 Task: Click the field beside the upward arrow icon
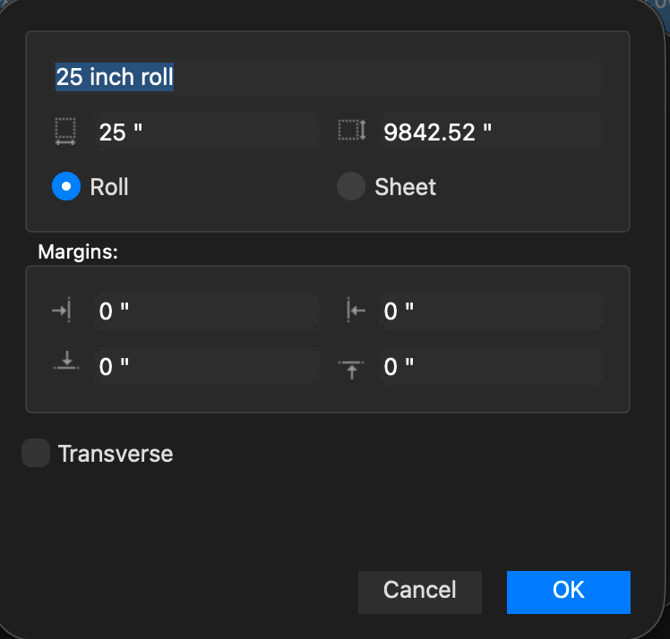pyautogui.click(x=491, y=366)
